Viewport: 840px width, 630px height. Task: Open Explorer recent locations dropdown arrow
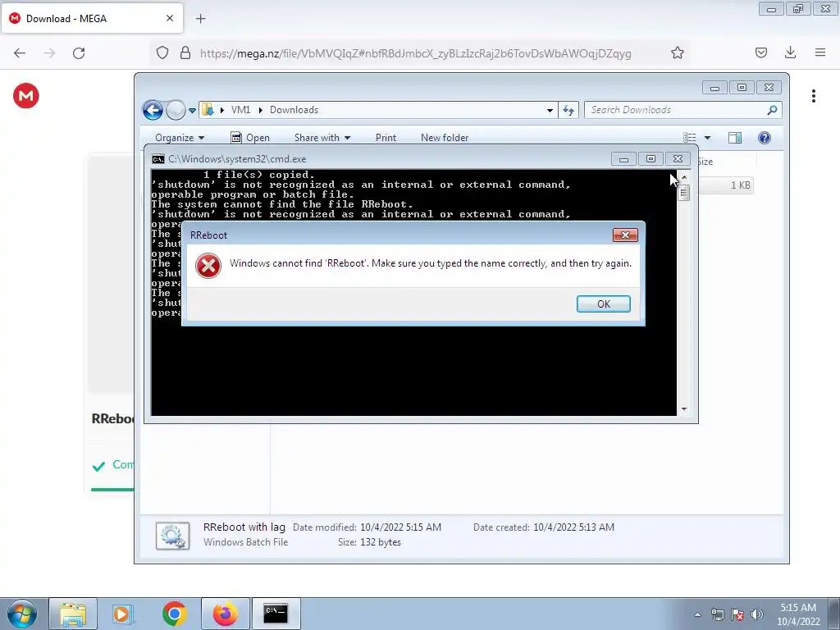(192, 111)
